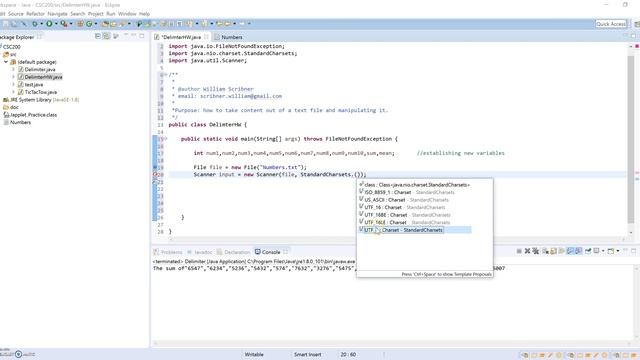Click Clear Console icon
Viewport: 640px width, 360px height.
(x=545, y=251)
